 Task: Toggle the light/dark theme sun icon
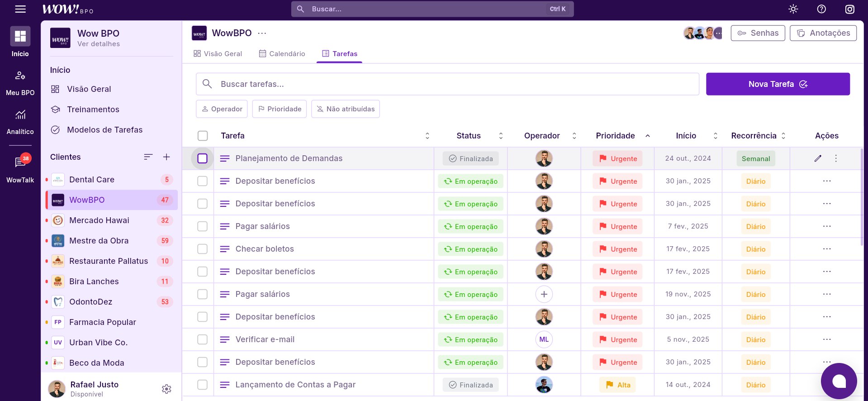793,9
